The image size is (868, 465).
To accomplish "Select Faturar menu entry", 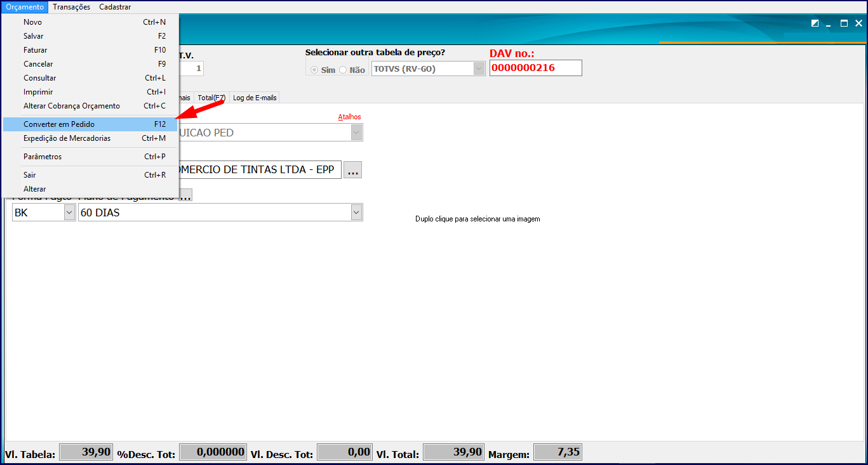I will point(90,50).
